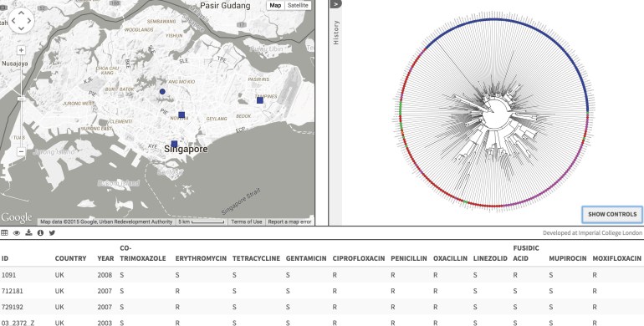Click Report a map error link
The image size is (644, 326).
[x=289, y=222]
